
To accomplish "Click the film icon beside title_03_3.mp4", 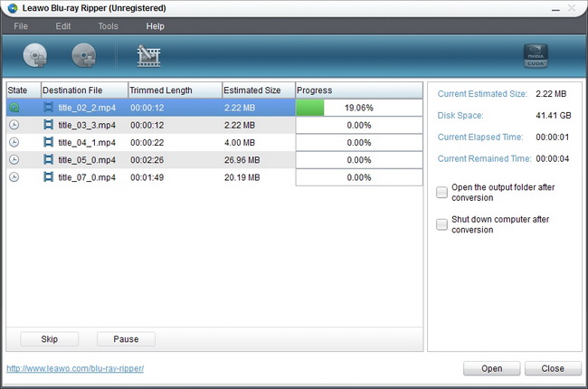I will (x=48, y=125).
